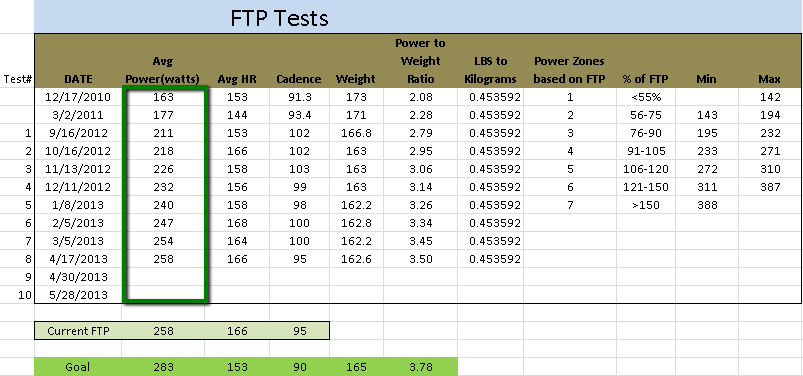The width and height of the screenshot is (803, 376).
Task: Select the goal power value 283
Action: (163, 367)
